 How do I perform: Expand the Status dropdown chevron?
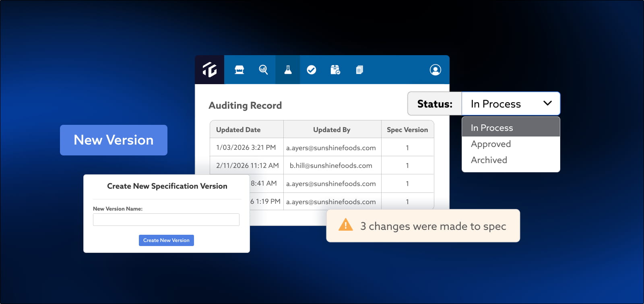pyautogui.click(x=547, y=103)
